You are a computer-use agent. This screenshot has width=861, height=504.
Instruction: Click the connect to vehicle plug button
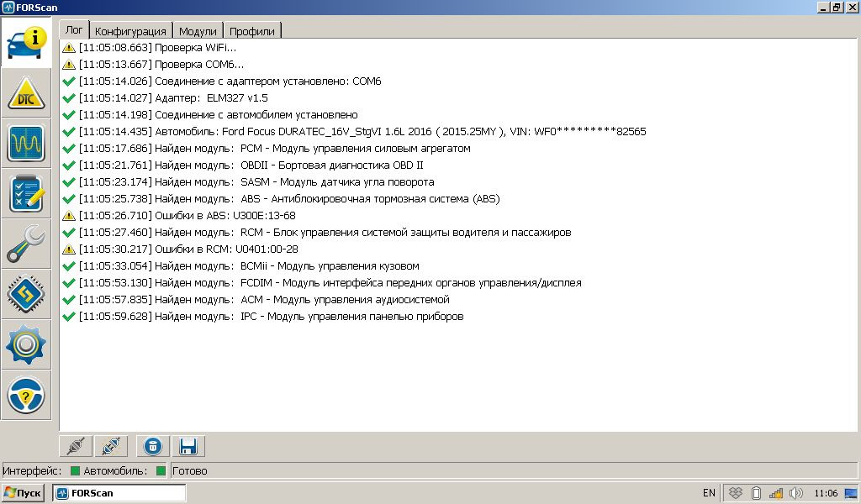coord(76,446)
